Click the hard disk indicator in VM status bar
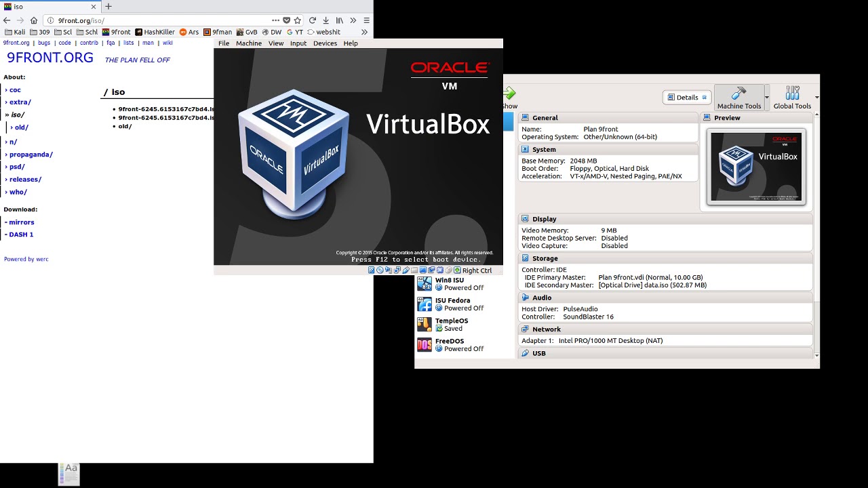Screen dimensions: 868x488 click(372, 270)
